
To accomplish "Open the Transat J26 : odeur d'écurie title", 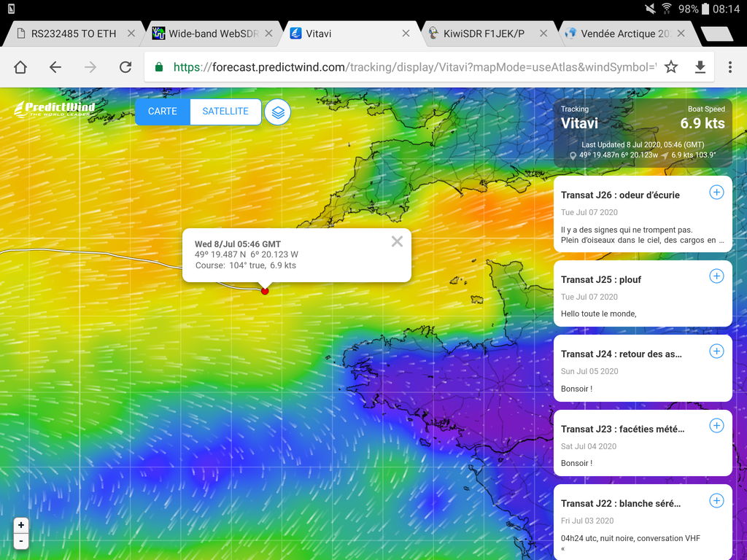I will click(620, 195).
